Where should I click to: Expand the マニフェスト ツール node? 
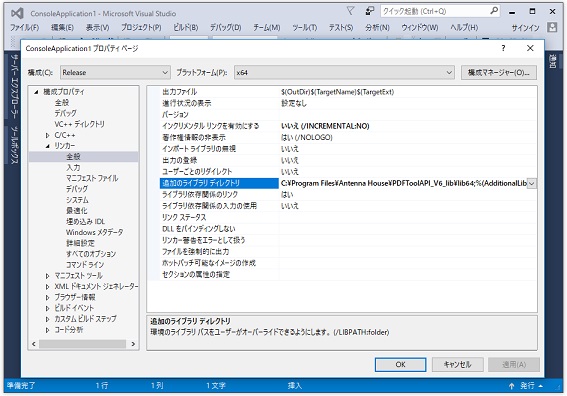coord(47,276)
